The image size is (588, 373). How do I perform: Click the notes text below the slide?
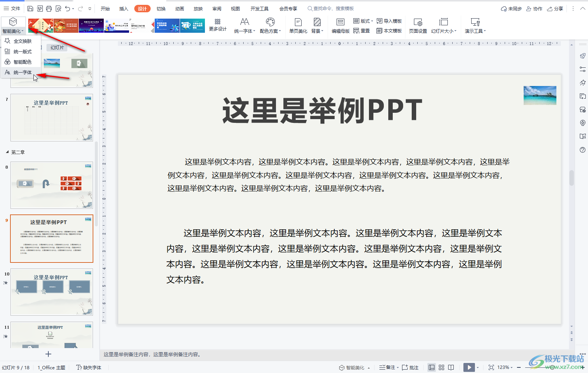click(x=153, y=354)
